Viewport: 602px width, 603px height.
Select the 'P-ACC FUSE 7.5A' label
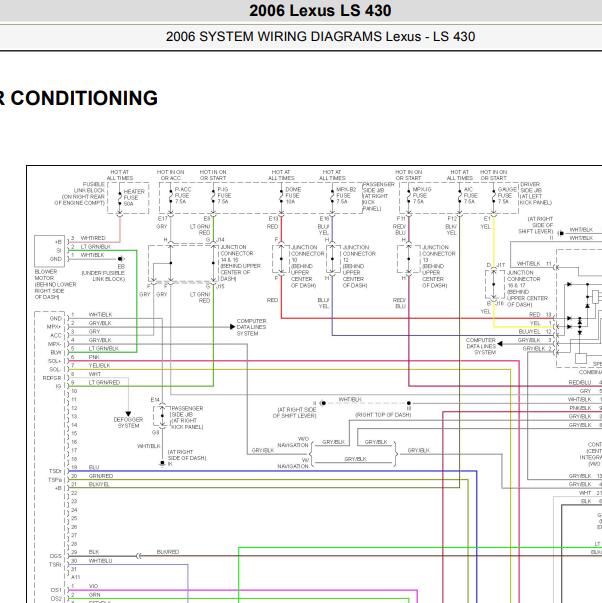click(182, 195)
